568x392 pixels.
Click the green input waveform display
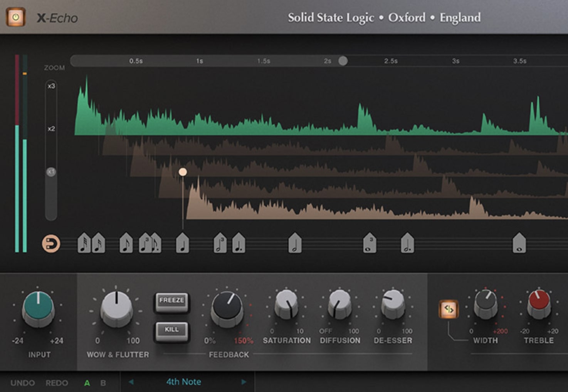click(321, 106)
